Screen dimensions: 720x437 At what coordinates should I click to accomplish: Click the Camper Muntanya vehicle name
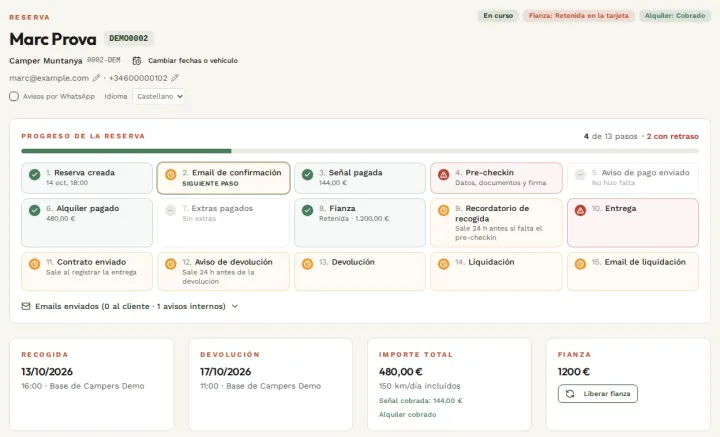click(x=46, y=61)
